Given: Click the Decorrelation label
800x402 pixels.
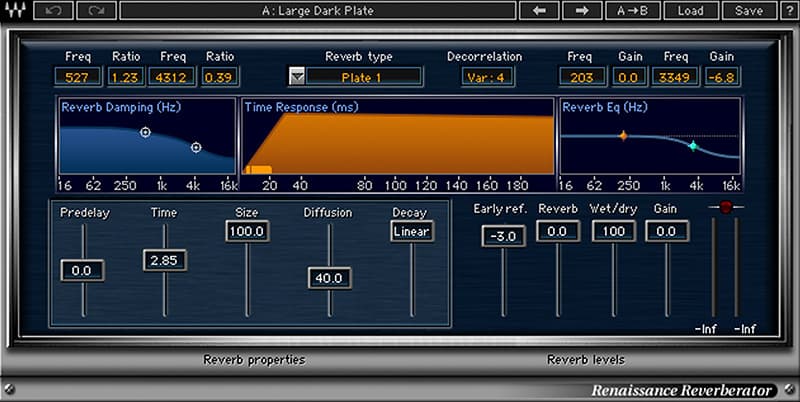Looking at the screenshot, I should [x=485, y=57].
